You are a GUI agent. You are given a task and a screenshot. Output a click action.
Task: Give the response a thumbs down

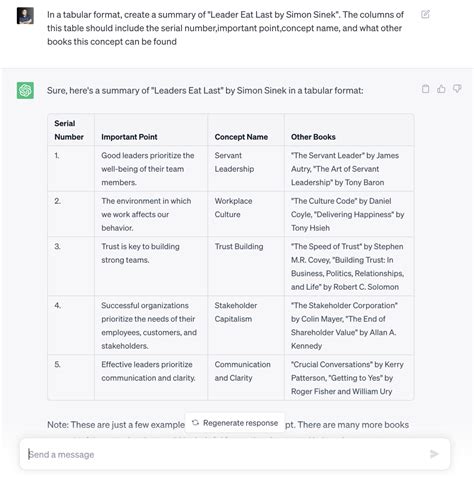457,89
